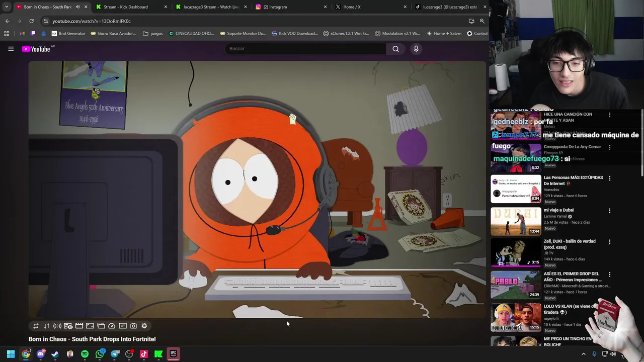
Task: Open Spotify from the taskbar
Action: coord(85,354)
